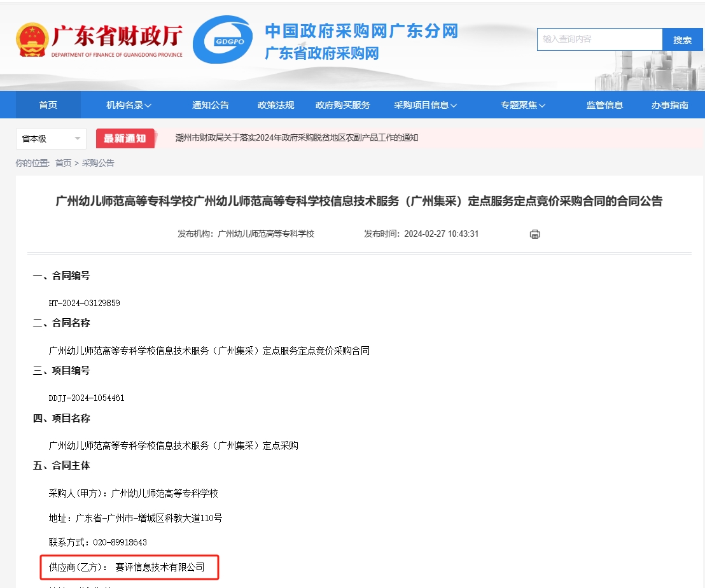Click the 四、项目名称 section heading

61,418
